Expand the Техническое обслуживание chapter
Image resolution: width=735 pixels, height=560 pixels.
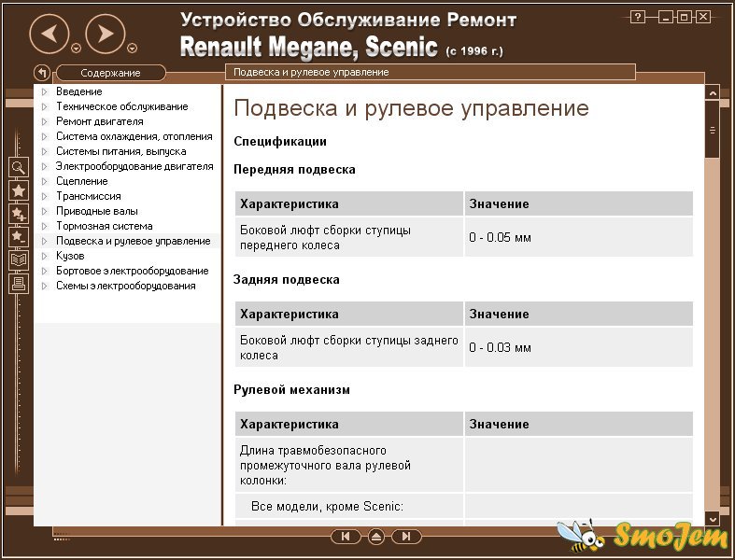click(45, 106)
